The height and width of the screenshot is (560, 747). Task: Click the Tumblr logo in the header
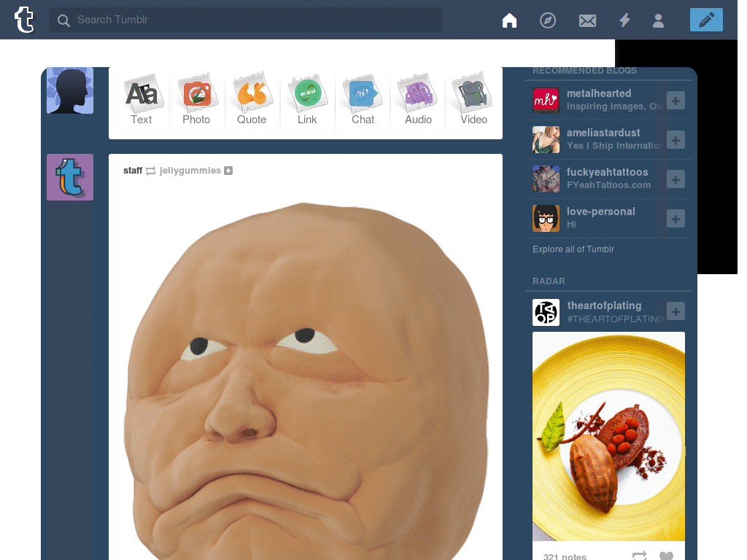coord(24,20)
